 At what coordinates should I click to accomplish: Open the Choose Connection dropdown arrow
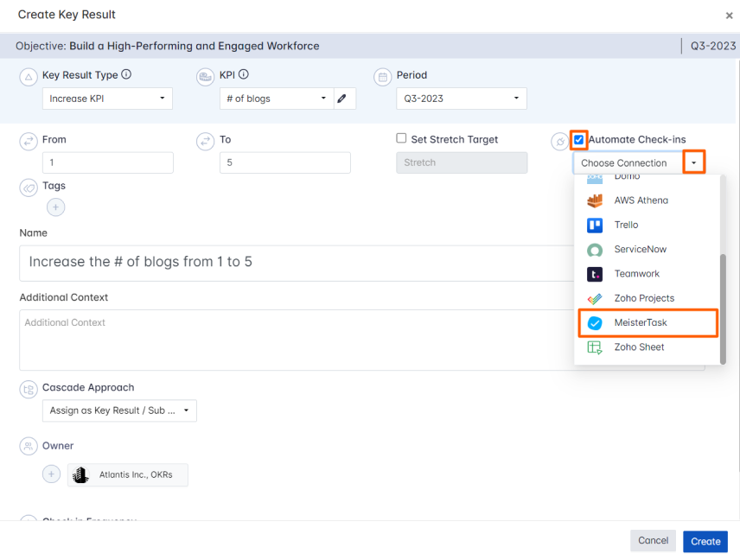tap(693, 162)
